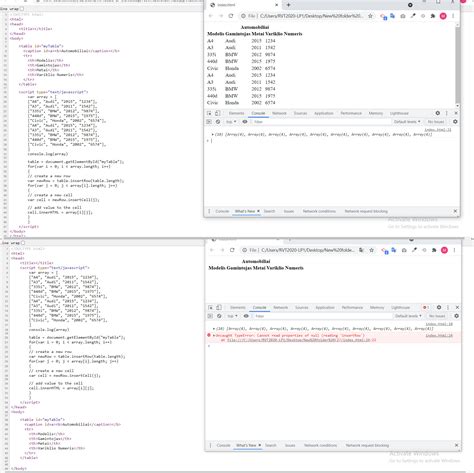Click the back arrow in the upper browser window
The width and height of the screenshot is (474, 473).
(x=211, y=16)
